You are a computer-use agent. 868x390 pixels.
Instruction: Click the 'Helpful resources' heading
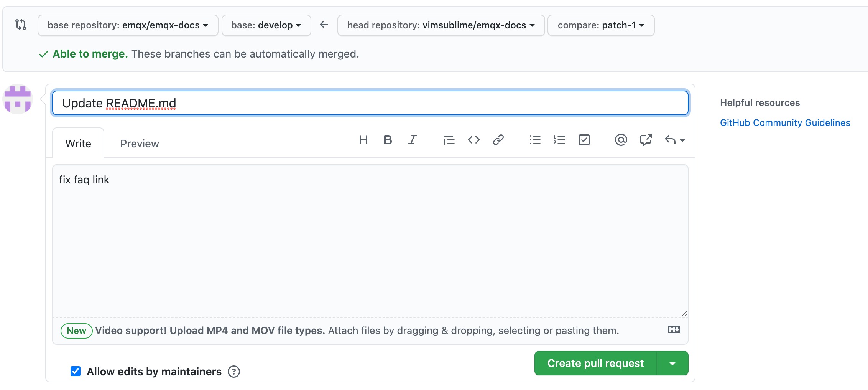(x=760, y=103)
